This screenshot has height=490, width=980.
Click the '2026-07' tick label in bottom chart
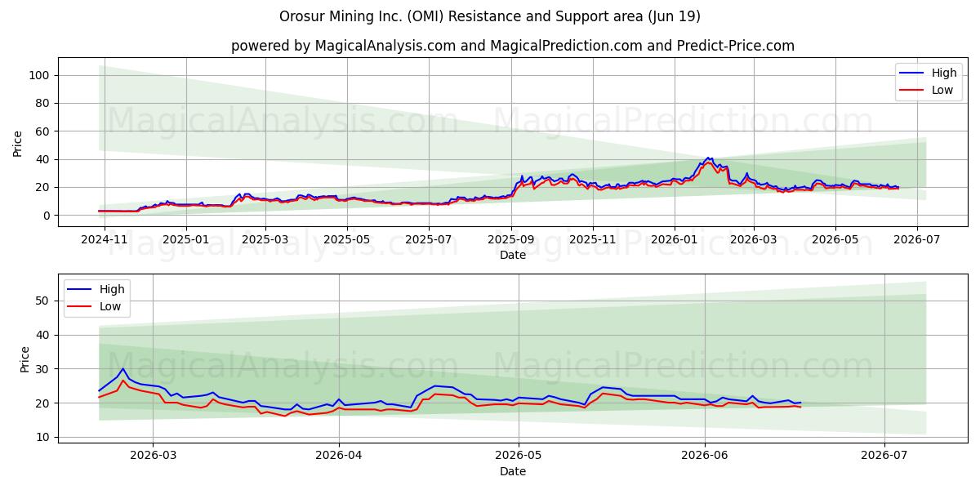[885, 457]
